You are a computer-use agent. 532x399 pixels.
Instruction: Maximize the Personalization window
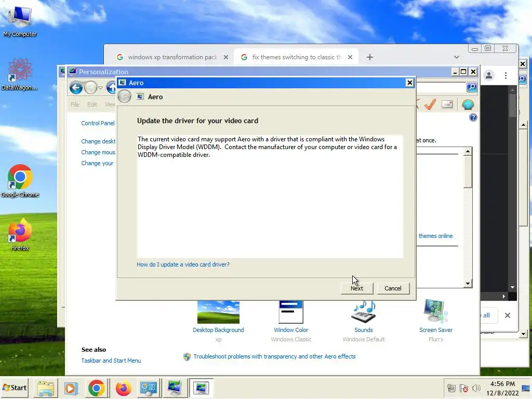[x=463, y=72]
